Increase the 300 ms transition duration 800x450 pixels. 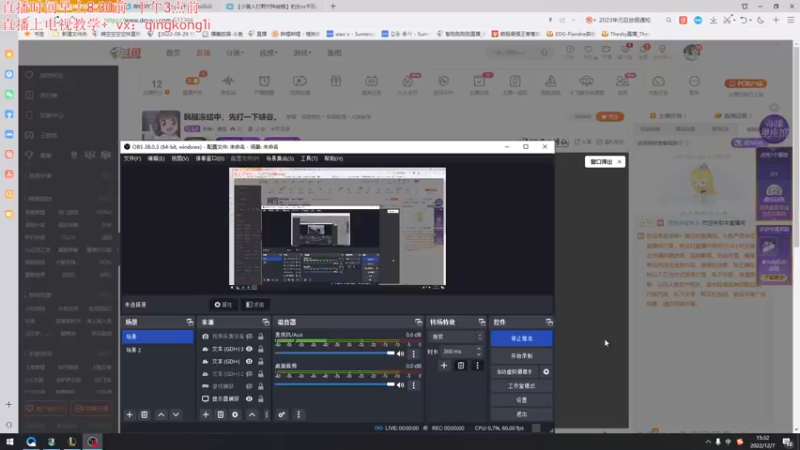click(479, 349)
